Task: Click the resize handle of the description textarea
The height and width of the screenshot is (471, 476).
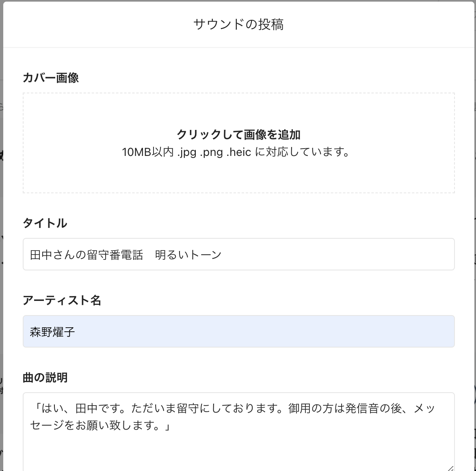Action: (451, 468)
